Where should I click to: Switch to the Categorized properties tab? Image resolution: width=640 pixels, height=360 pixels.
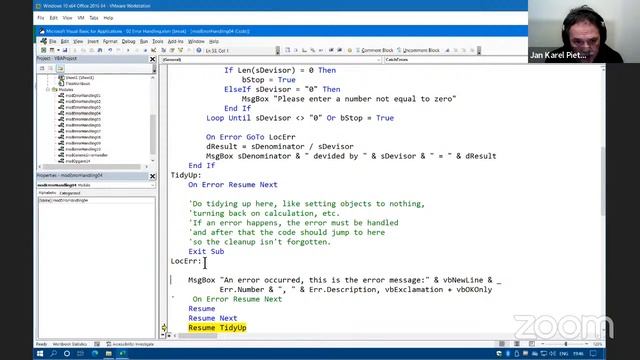click(x=70, y=193)
